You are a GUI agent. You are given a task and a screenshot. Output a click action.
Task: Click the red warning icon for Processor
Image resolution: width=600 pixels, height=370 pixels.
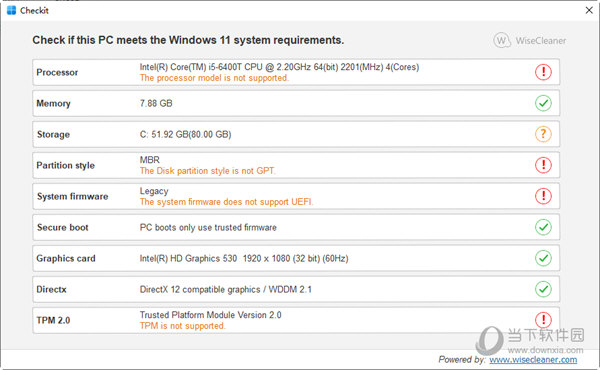543,72
